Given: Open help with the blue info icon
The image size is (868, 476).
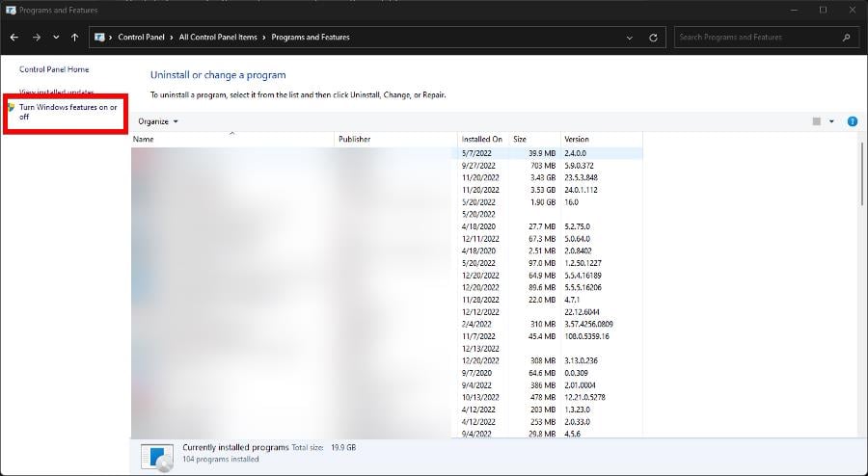Looking at the screenshot, I should (x=853, y=121).
